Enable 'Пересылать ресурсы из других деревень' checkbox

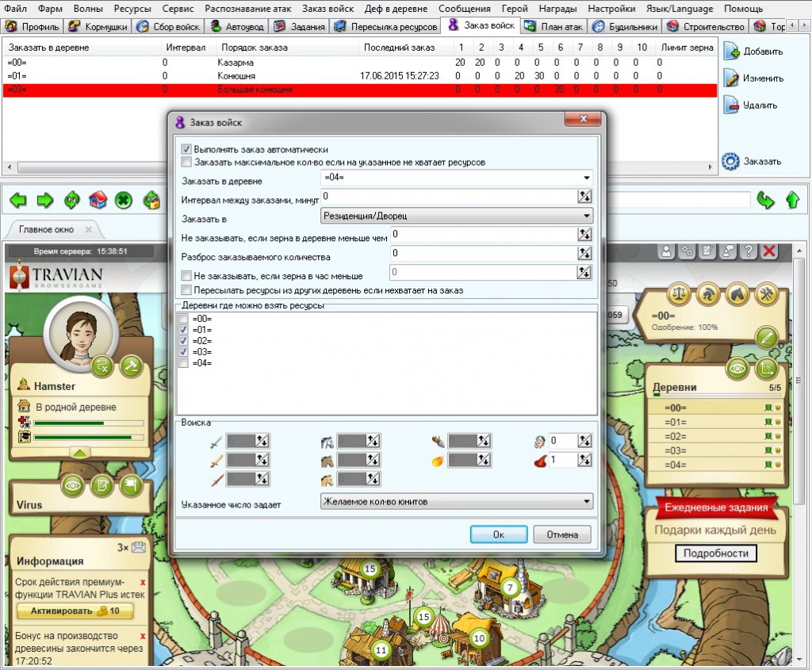click(x=186, y=290)
